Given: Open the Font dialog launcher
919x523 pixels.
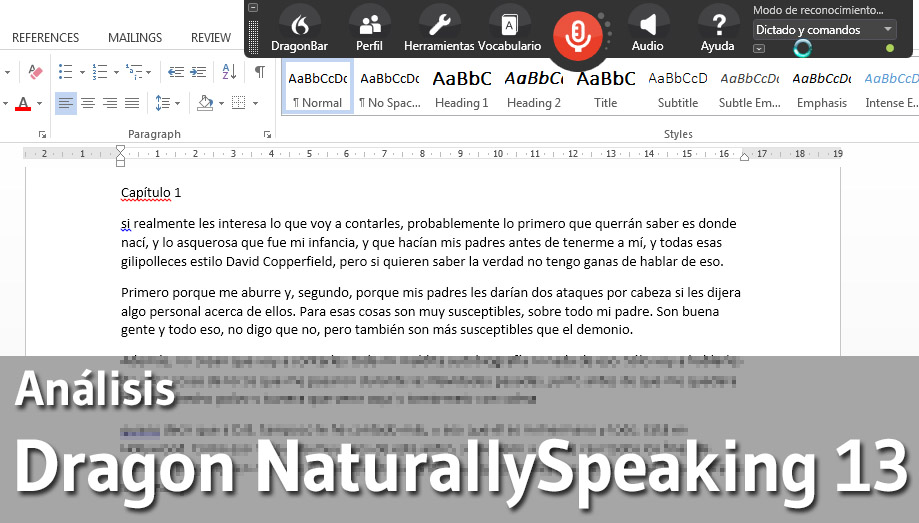Looking at the screenshot, I should 42,135.
